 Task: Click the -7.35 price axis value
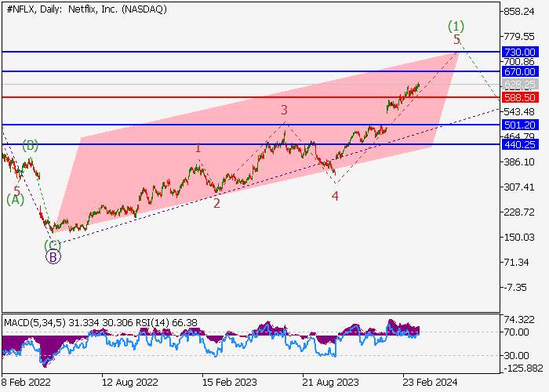pyautogui.click(x=515, y=288)
